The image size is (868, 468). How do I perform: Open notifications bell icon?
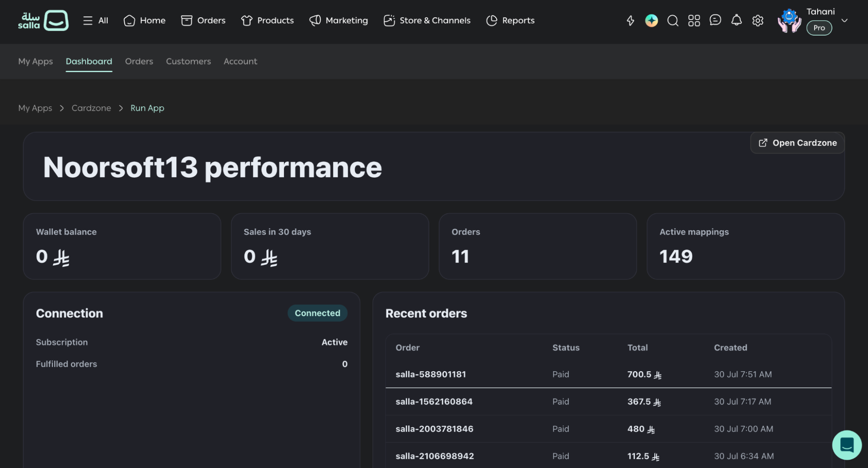point(736,20)
